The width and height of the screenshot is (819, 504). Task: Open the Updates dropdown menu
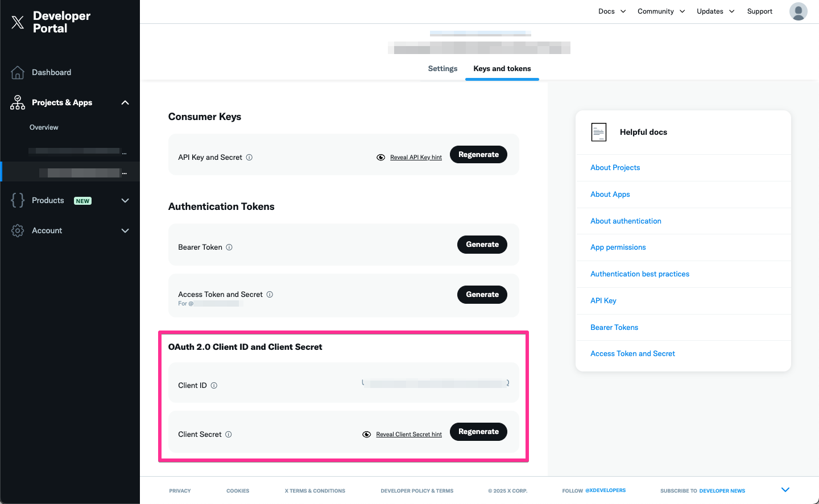[x=715, y=11]
